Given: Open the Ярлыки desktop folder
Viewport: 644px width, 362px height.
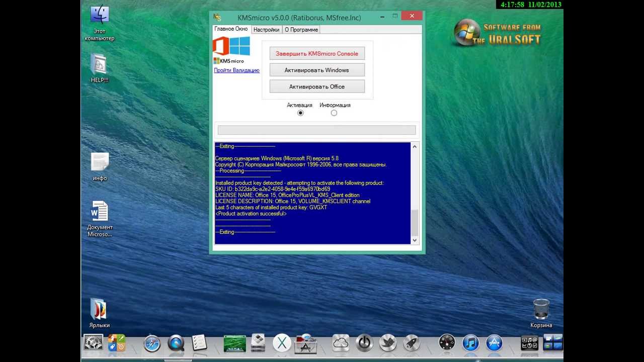Looking at the screenshot, I should (x=100, y=313).
